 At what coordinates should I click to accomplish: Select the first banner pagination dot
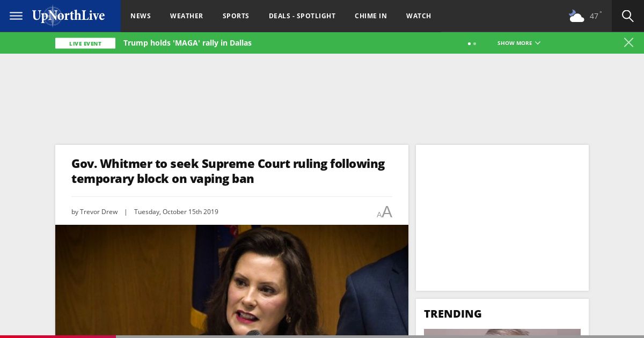coord(469,43)
